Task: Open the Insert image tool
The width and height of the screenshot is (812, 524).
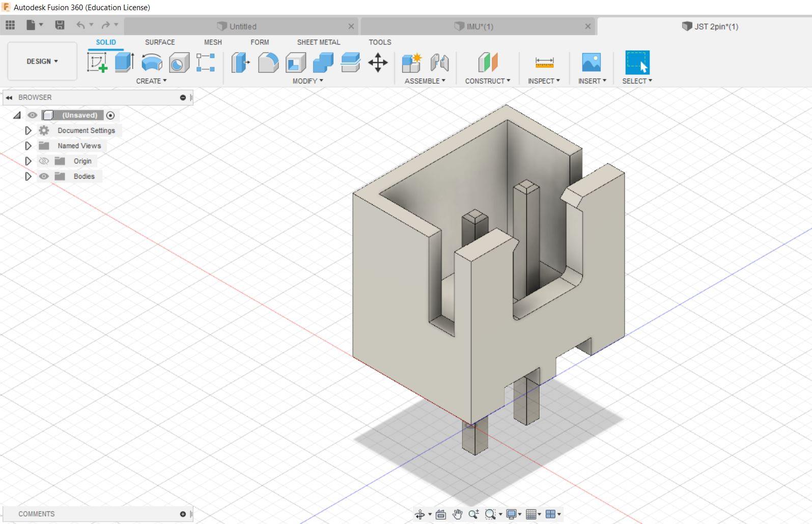Action: (x=592, y=63)
